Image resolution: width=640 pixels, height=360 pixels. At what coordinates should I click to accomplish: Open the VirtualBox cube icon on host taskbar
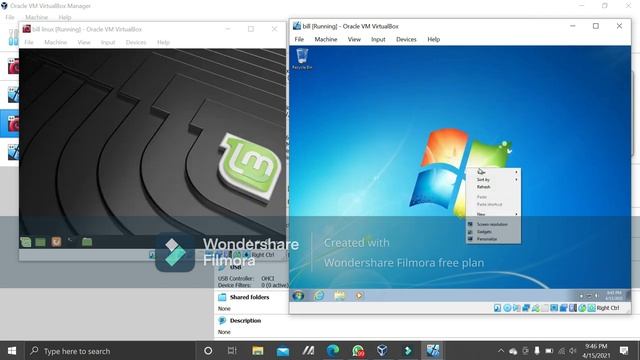point(382,351)
